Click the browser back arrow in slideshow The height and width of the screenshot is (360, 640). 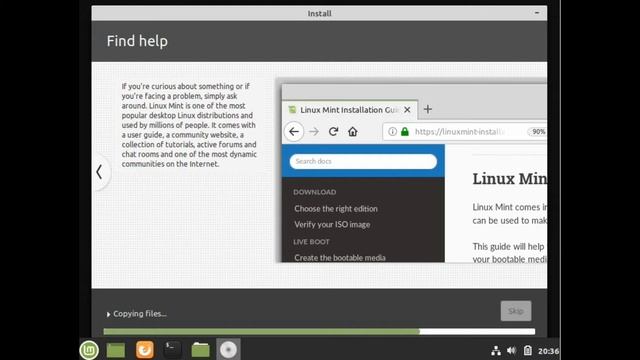tap(294, 131)
